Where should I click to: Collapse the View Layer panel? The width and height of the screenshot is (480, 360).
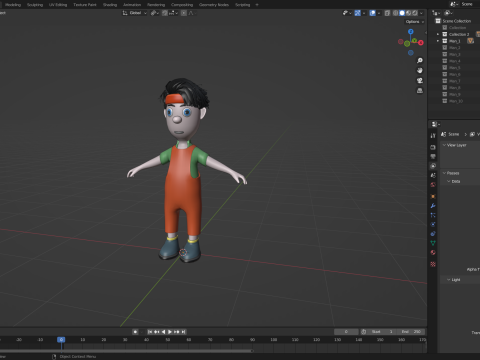(444, 145)
